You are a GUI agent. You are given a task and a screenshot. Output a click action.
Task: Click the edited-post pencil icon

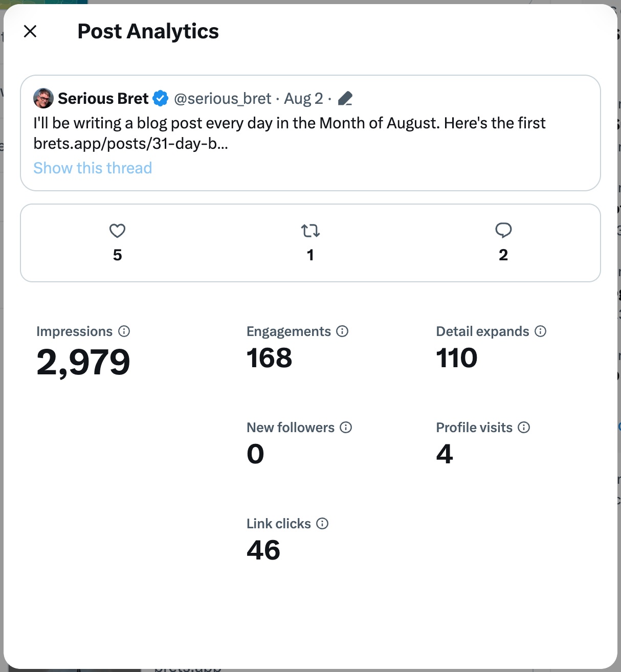coord(345,98)
